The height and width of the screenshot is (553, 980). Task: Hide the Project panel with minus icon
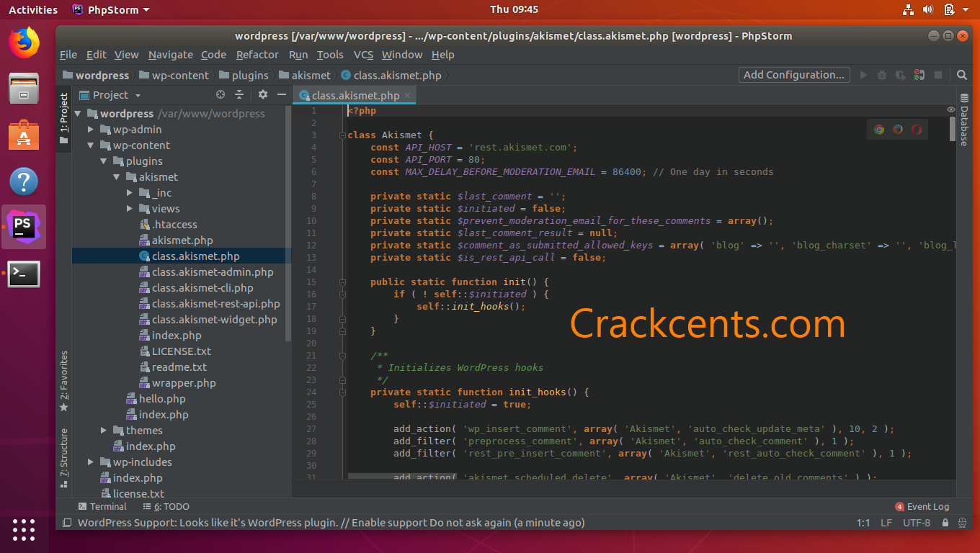pos(282,94)
